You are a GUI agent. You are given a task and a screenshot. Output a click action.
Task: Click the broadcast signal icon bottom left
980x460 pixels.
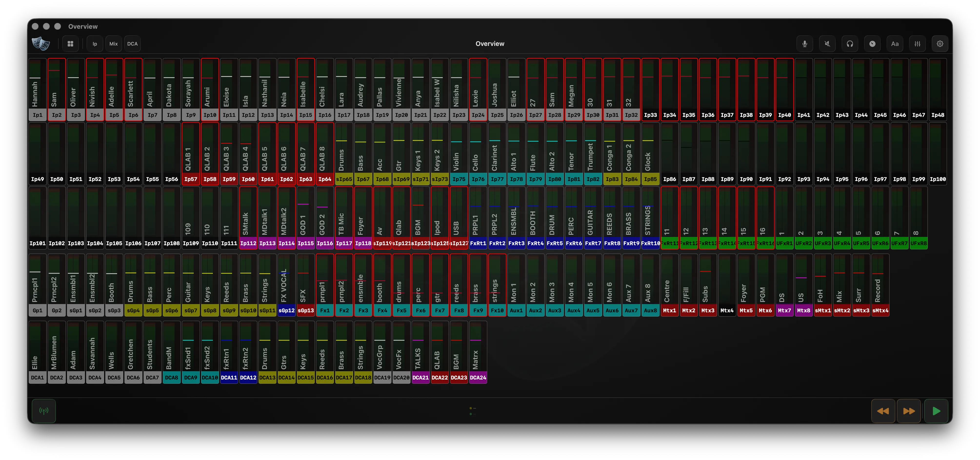(44, 411)
